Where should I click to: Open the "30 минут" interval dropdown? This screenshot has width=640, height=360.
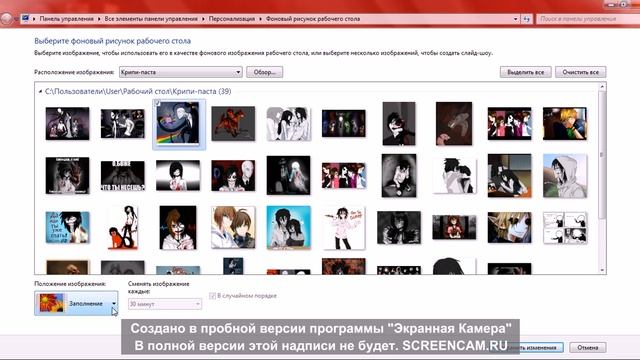(164, 304)
